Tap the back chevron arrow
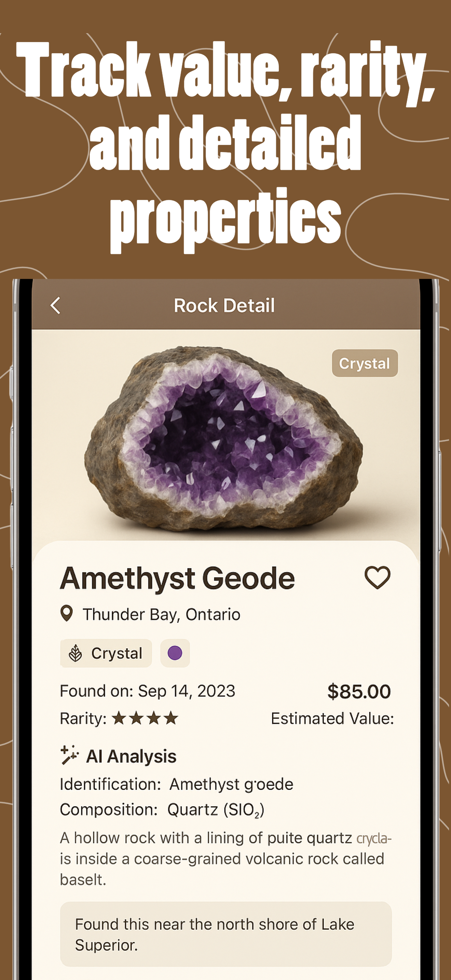The width and height of the screenshot is (451, 980). pyautogui.click(x=55, y=305)
